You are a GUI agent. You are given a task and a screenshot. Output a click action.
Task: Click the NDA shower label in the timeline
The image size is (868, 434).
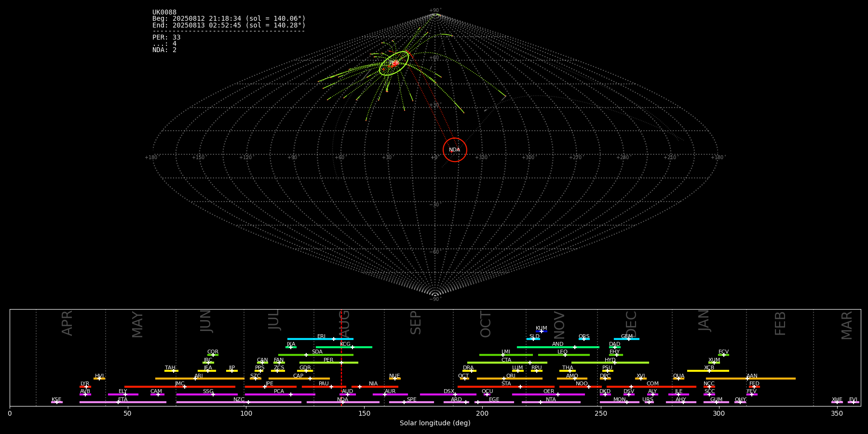pos(342,400)
